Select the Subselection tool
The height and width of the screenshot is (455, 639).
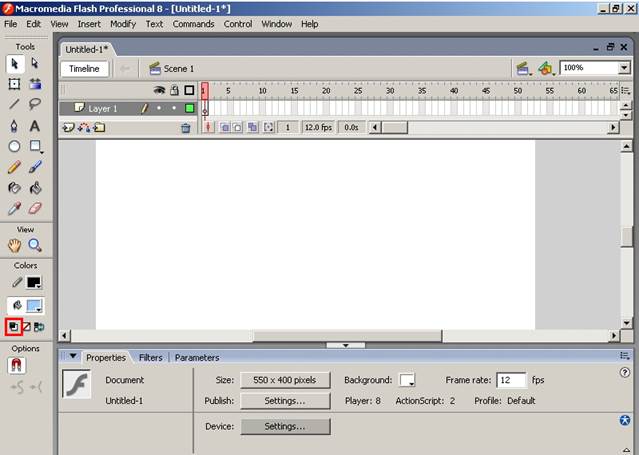click(35, 64)
